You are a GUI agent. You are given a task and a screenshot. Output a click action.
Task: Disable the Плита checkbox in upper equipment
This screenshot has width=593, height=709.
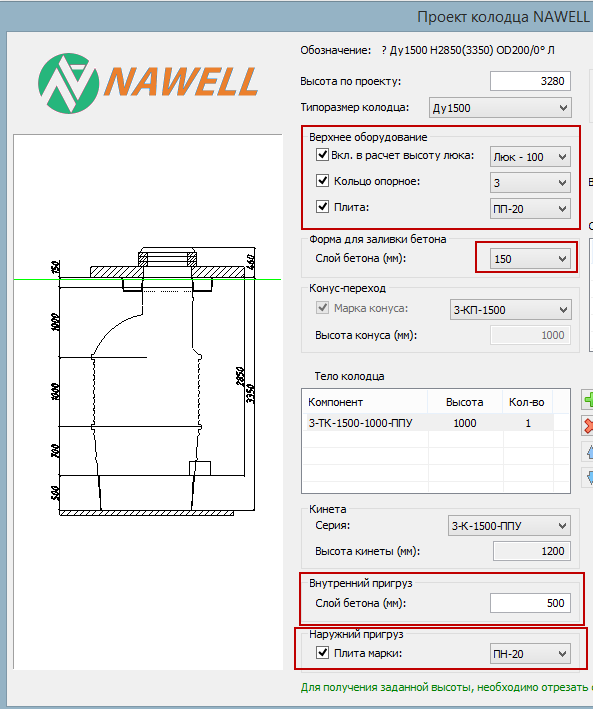pyautogui.click(x=322, y=207)
